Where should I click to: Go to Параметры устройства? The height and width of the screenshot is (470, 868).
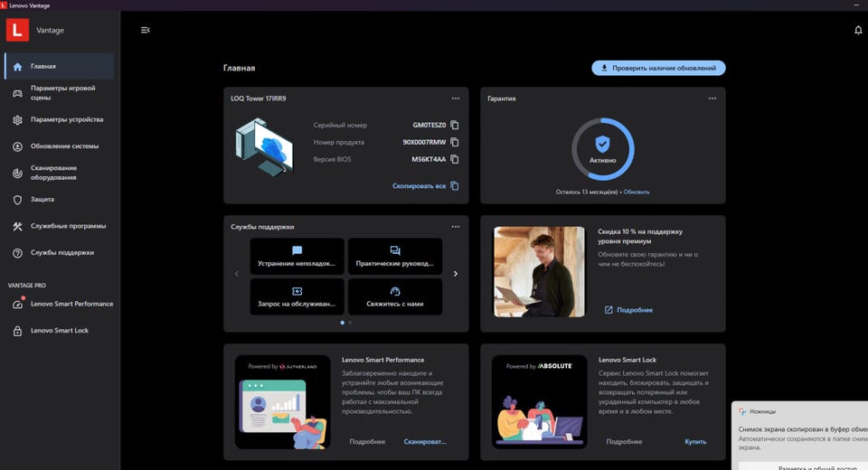(60, 119)
